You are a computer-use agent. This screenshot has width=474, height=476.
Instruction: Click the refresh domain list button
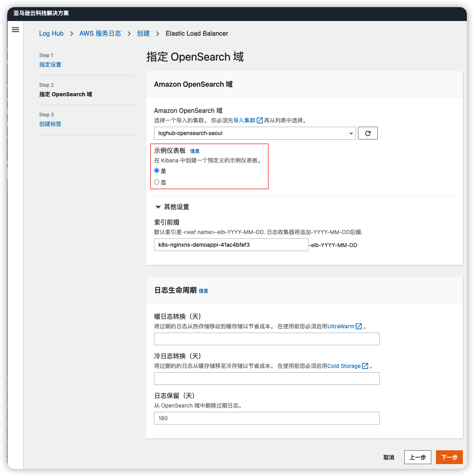point(368,133)
